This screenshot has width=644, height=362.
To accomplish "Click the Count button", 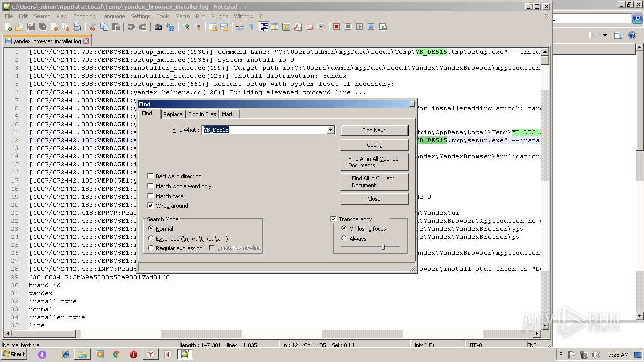I will click(374, 145).
